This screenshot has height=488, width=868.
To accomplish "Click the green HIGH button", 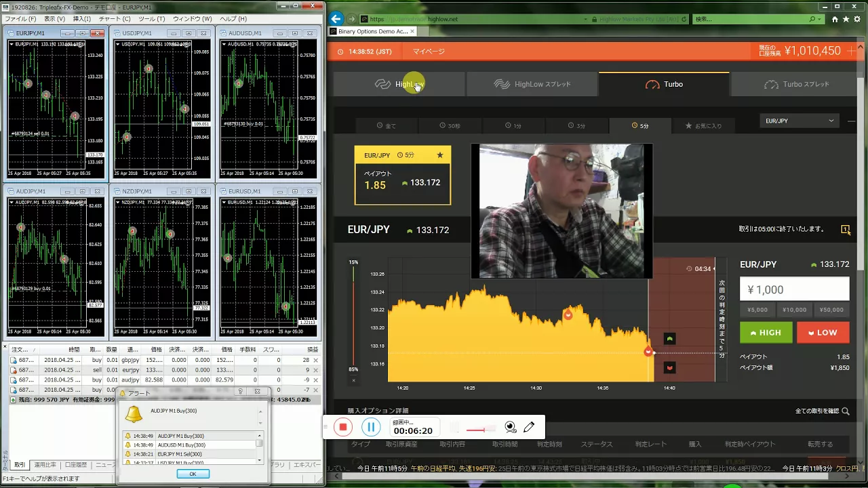I will coord(766,333).
